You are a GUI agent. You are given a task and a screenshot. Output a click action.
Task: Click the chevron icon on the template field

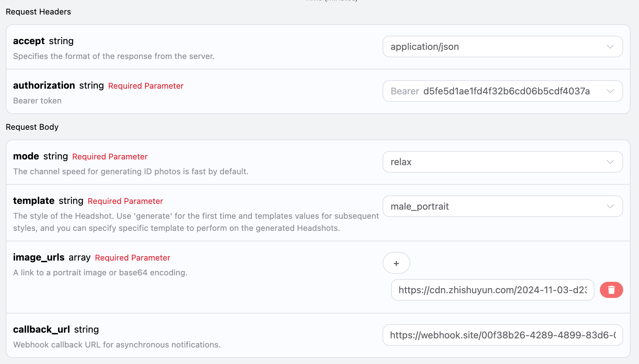610,206
